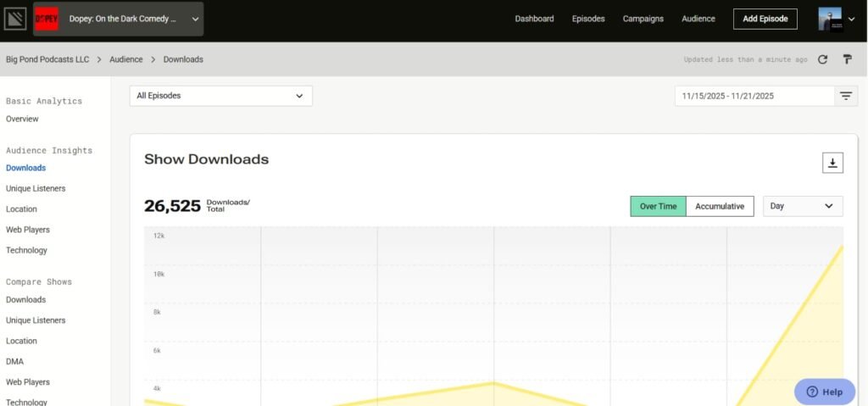This screenshot has width=868, height=406.
Task: Download the Show Downloads chart data
Action: point(832,163)
